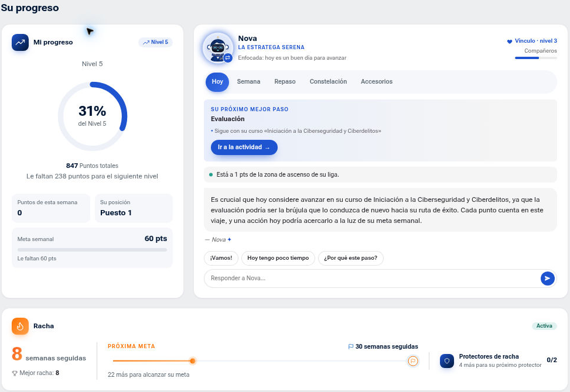Open the Repaso tab
The height and width of the screenshot is (392, 570).
[285, 82]
